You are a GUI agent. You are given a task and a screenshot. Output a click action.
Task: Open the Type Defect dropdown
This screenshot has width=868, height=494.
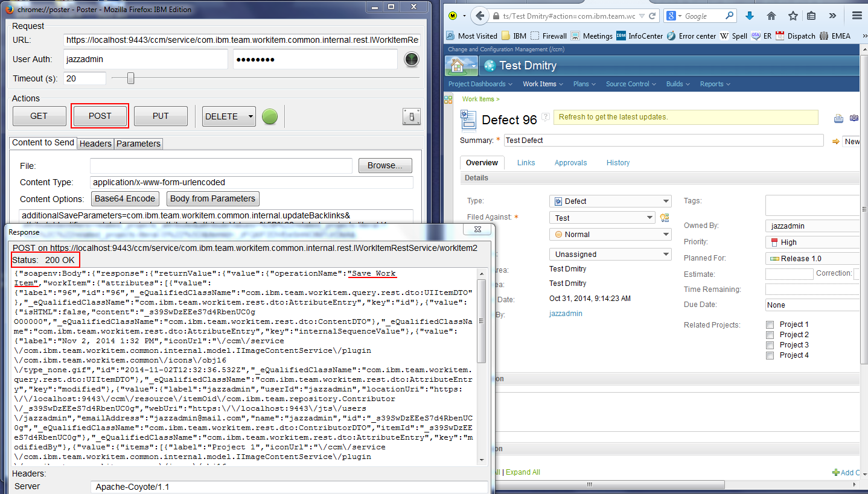point(610,201)
